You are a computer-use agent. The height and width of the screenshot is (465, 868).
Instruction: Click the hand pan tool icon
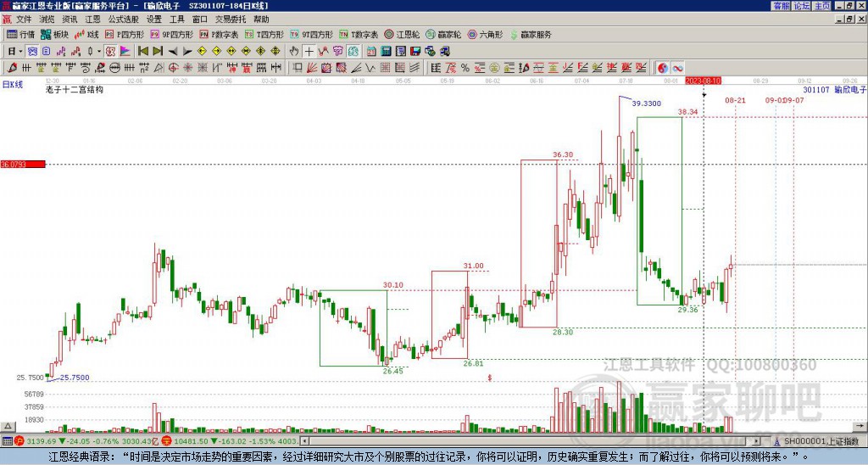[293, 51]
